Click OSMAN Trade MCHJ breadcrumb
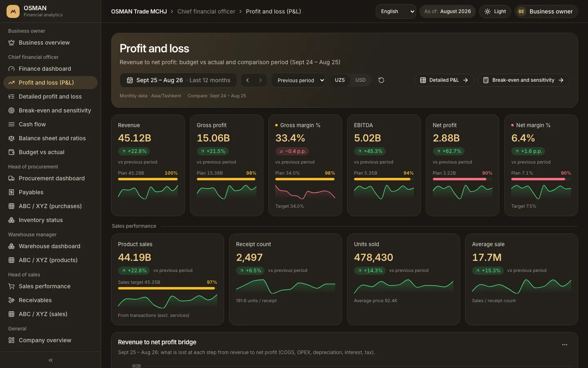 [139, 11]
